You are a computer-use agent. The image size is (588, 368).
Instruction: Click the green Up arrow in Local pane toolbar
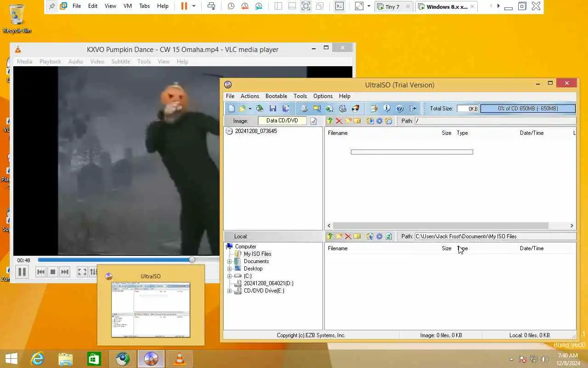point(330,236)
